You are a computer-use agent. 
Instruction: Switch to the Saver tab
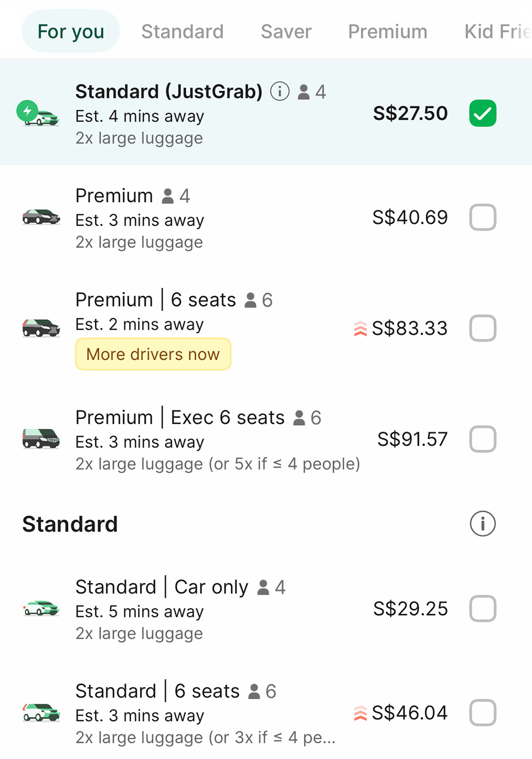click(x=286, y=31)
